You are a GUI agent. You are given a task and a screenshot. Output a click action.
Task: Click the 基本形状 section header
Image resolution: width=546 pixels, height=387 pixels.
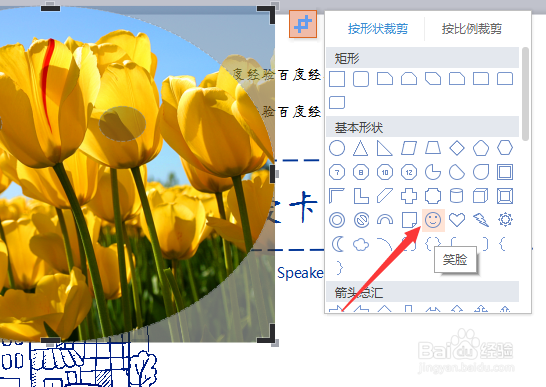(423, 127)
